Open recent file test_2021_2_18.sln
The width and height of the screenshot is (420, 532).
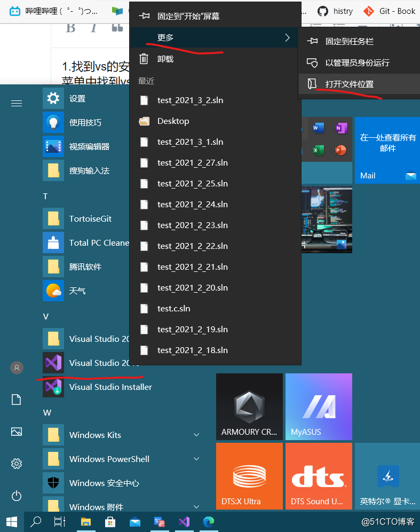click(x=215, y=350)
